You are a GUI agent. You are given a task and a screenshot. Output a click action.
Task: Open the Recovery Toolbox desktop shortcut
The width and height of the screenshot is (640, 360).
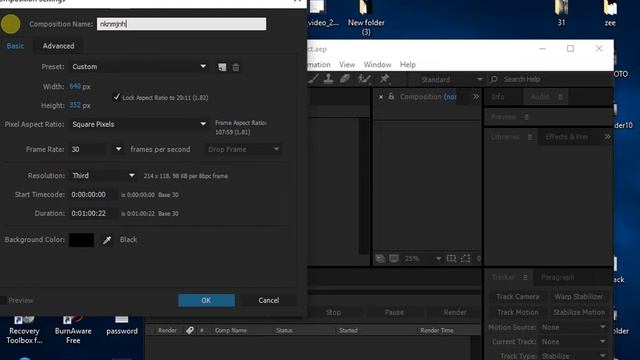24,330
